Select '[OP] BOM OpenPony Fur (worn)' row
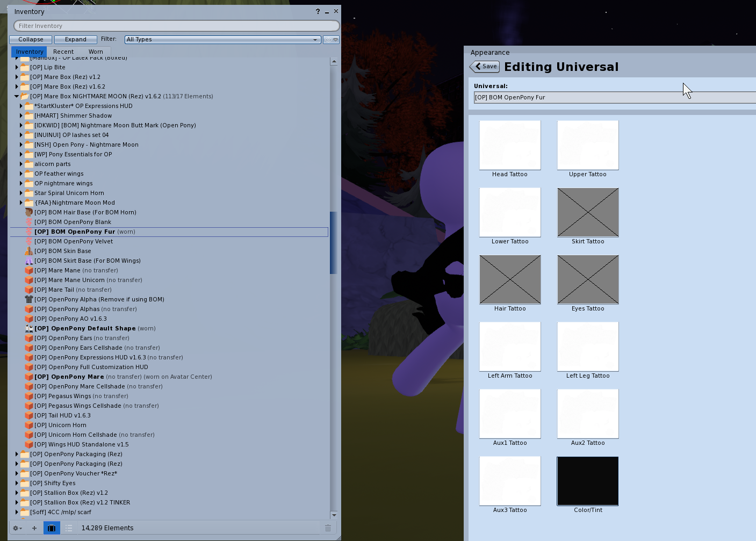 click(169, 232)
